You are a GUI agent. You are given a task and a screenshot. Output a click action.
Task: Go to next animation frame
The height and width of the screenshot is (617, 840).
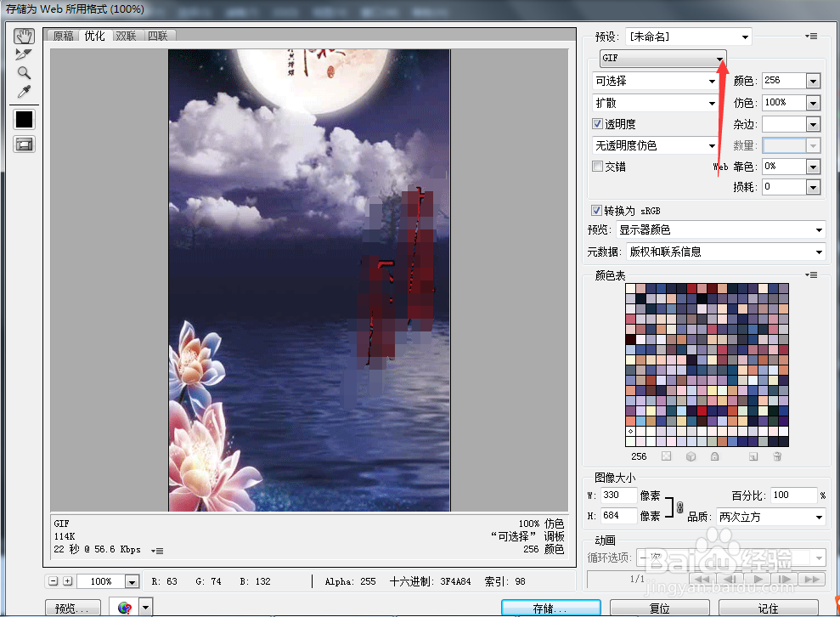(784, 579)
